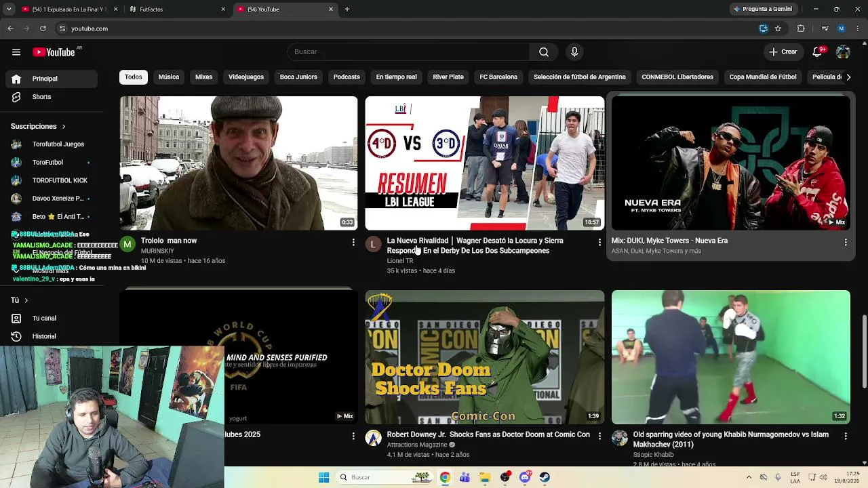868x488 pixels.
Task: Open more options for La Nueva Rivalidad video
Action: [x=599, y=242]
